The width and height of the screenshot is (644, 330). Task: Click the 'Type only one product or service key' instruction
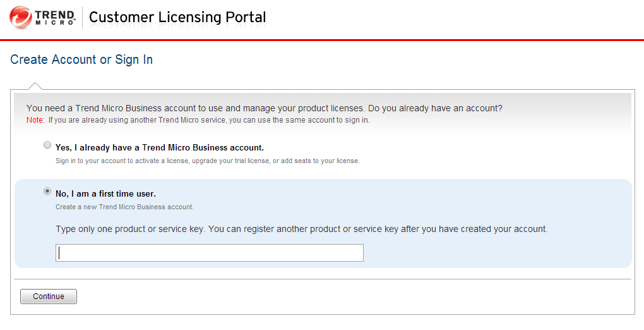(x=301, y=229)
